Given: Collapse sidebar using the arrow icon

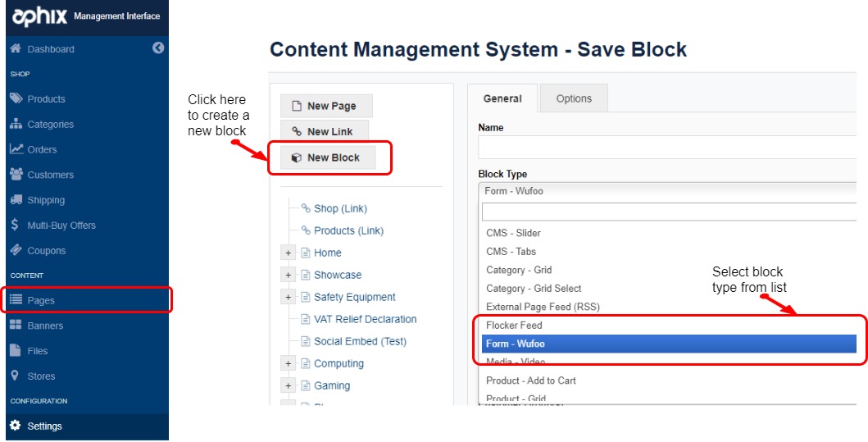Looking at the screenshot, I should coord(158,48).
